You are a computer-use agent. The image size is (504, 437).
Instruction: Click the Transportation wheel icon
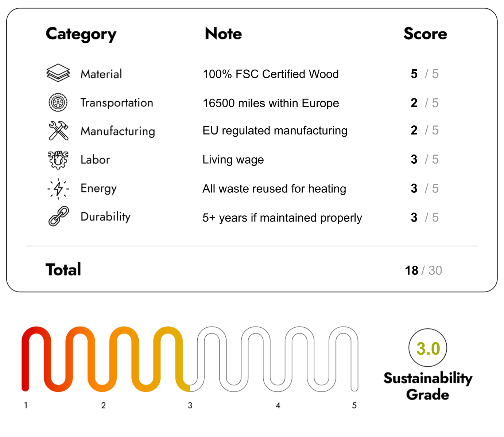58,102
